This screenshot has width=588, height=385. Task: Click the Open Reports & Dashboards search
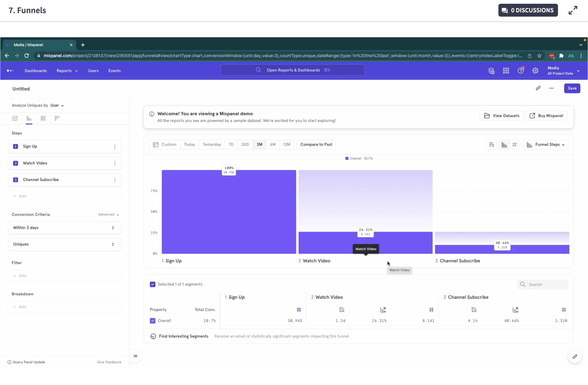pyautogui.click(x=293, y=70)
